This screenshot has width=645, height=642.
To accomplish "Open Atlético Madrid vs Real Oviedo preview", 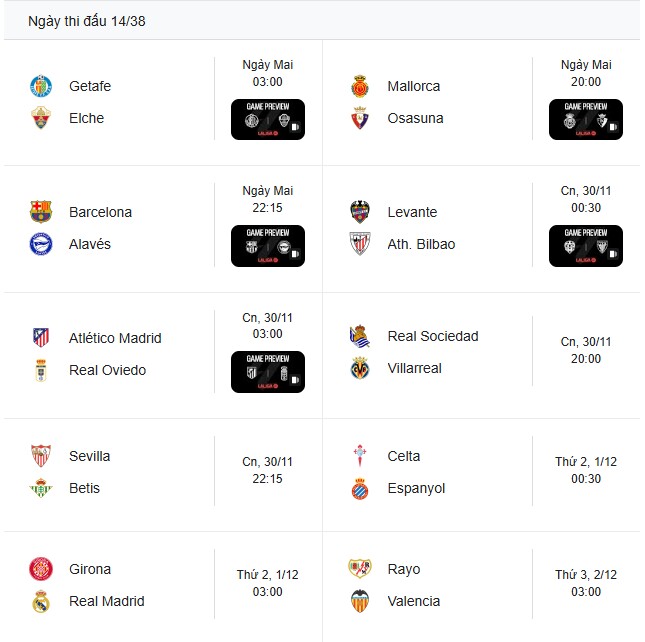I will coord(267,371).
